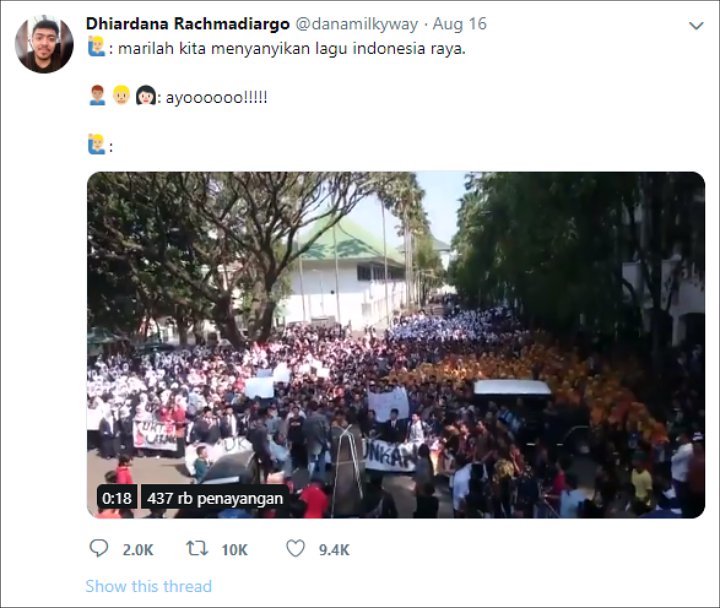Viewport: 720px width, 608px height.
Task: Retweet using the retweet arrows icon
Action: pos(197,548)
